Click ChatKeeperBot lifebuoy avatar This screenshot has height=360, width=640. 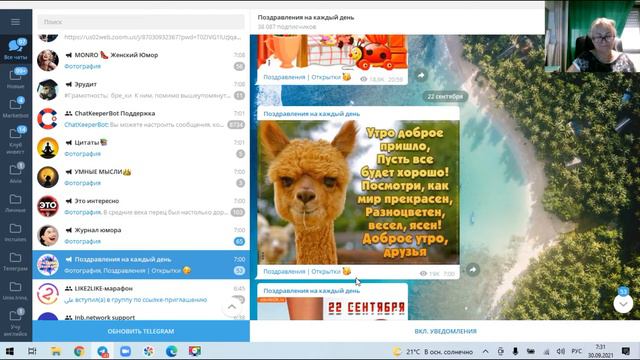(x=48, y=119)
